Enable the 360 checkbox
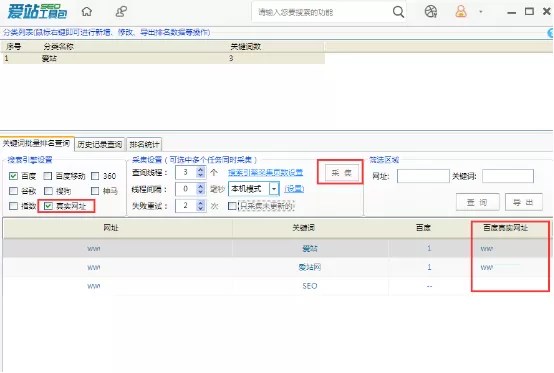Image resolution: width=554 pixels, height=373 pixels. click(95, 176)
